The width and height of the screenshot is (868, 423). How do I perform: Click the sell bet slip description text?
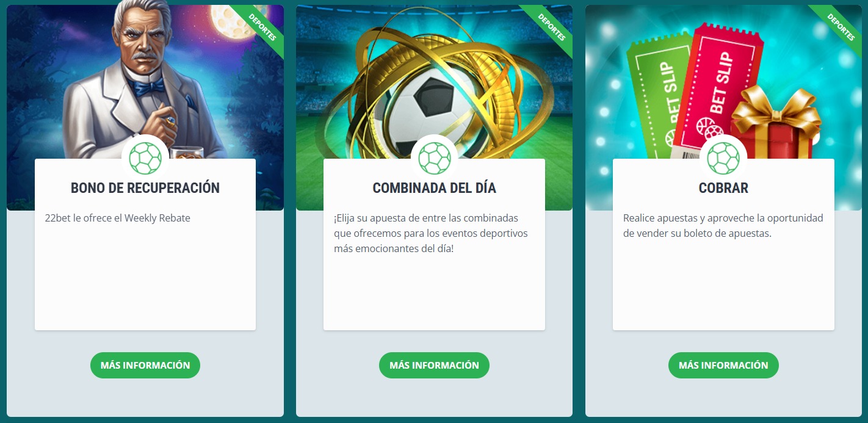723,226
